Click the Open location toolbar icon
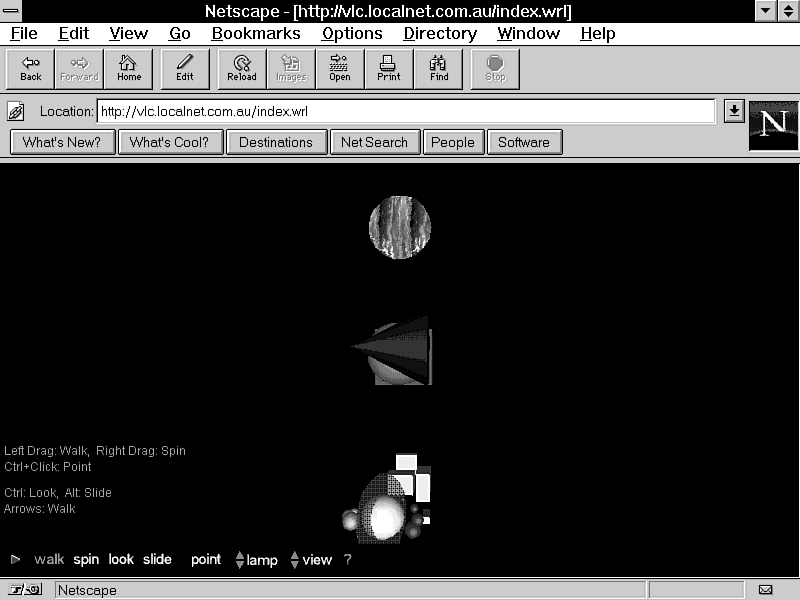Image resolution: width=800 pixels, height=600 pixels. (340, 68)
